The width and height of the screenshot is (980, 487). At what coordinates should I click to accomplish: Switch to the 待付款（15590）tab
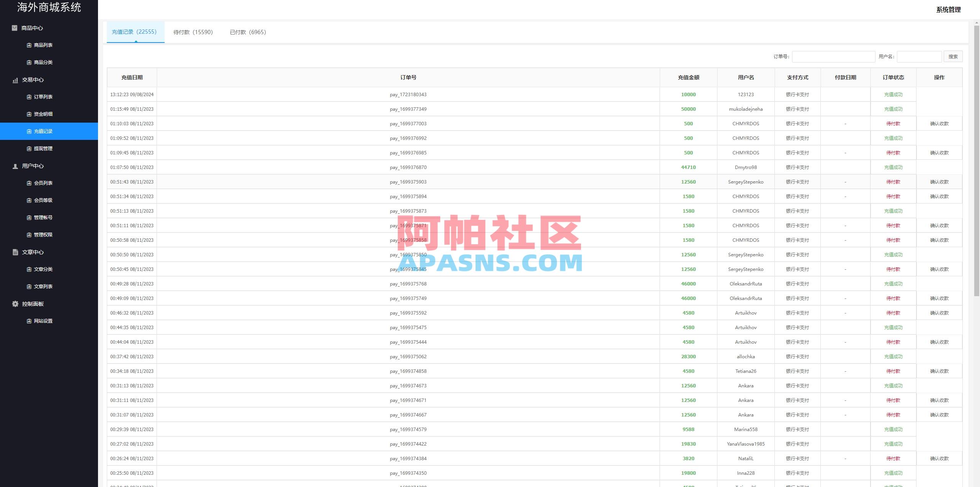pyautogui.click(x=194, y=32)
